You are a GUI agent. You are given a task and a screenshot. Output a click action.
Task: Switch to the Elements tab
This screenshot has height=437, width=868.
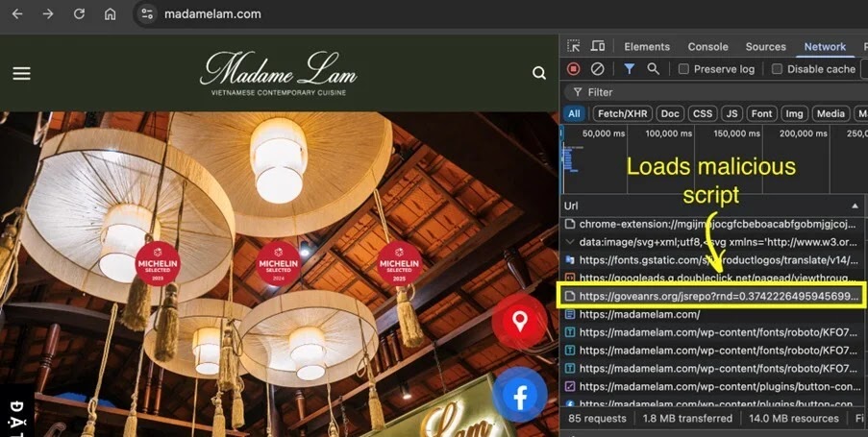pyautogui.click(x=647, y=47)
